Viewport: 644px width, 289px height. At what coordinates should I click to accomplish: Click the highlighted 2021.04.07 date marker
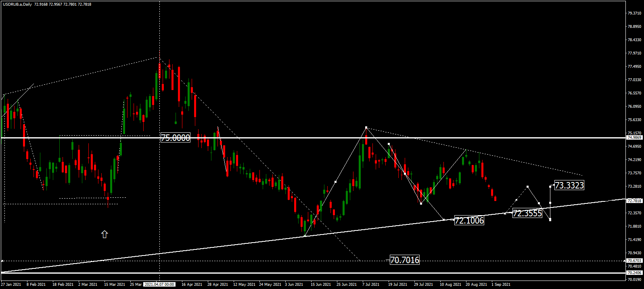pyautogui.click(x=159, y=285)
